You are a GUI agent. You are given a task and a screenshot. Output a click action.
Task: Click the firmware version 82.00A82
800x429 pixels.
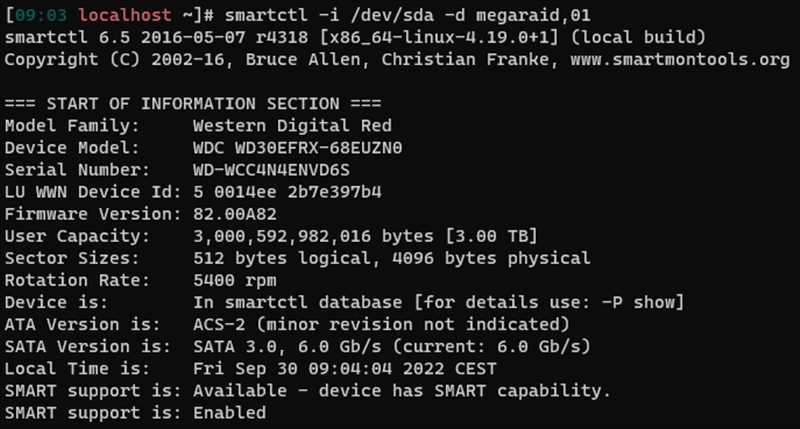235,214
